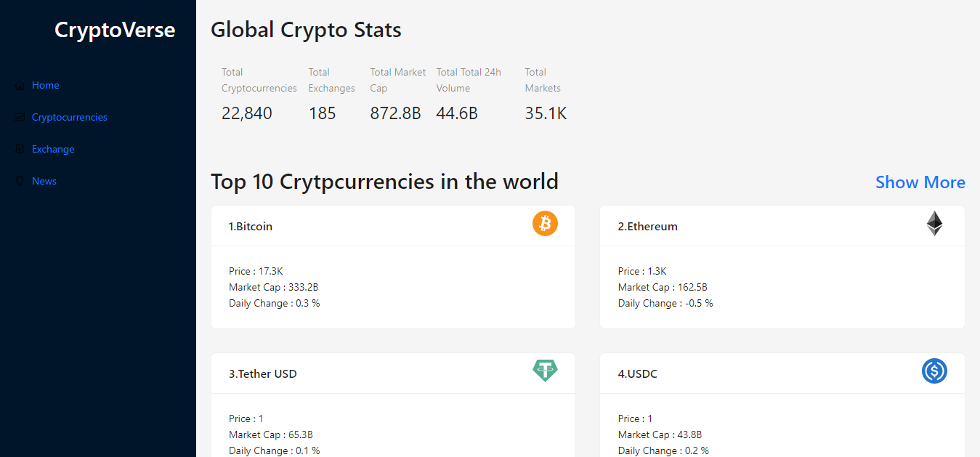Click Tether USD's Daily Change : 0.1 % text
Image resolution: width=980 pixels, height=457 pixels.
coord(275,451)
